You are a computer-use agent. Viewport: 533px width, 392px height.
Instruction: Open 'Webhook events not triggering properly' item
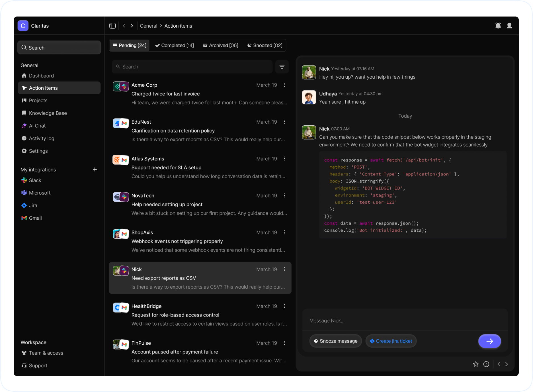200,241
